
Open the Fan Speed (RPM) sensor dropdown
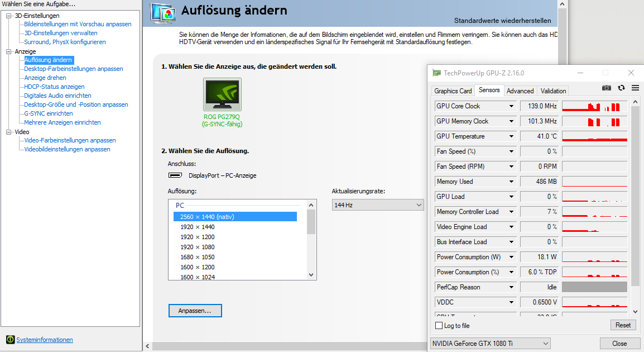(511, 167)
